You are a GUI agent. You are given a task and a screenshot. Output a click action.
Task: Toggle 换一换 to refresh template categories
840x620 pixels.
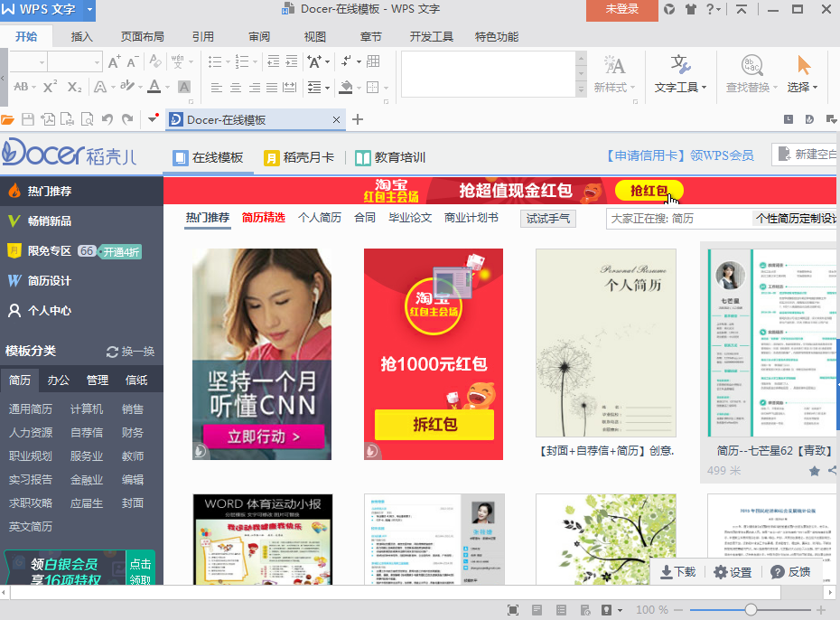point(130,352)
